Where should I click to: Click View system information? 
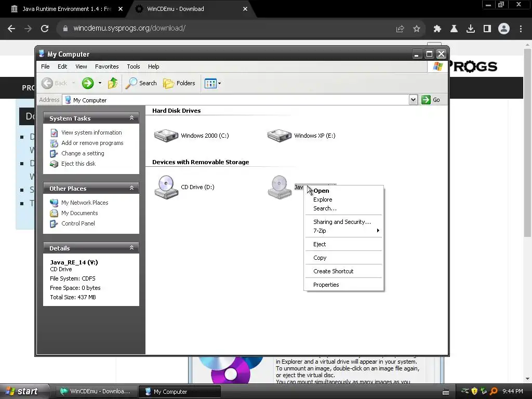(91, 132)
